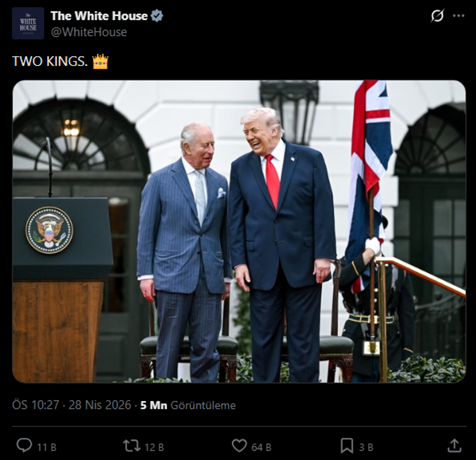Open the post photo in full view

[x=239, y=232]
